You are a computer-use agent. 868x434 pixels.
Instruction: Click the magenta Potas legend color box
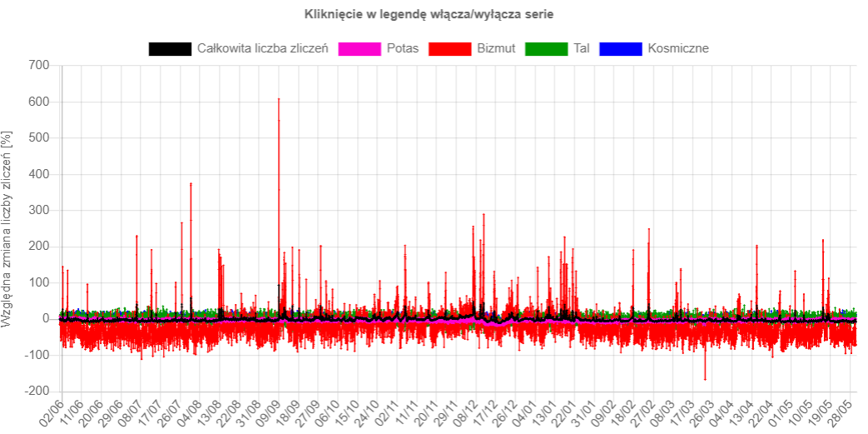pos(360,48)
